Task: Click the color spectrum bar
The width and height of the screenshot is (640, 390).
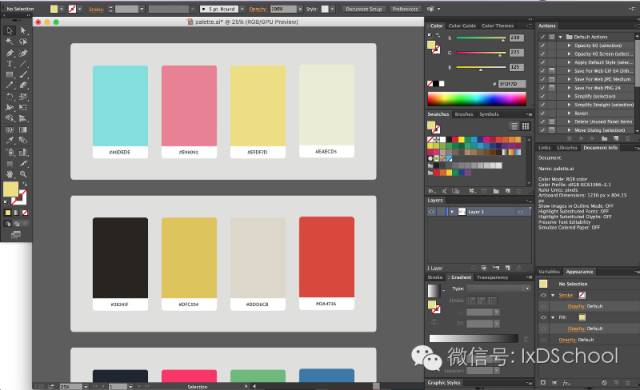Action: click(477, 99)
